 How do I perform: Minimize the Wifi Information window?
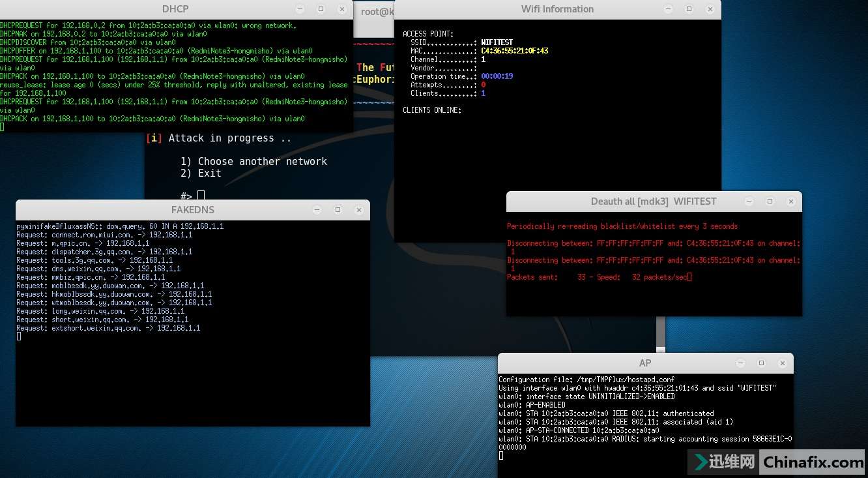pos(668,9)
